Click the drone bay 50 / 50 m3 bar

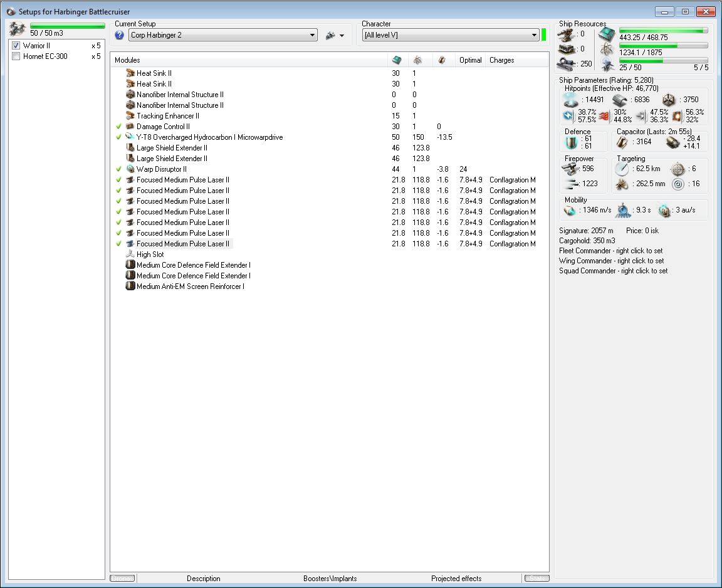[x=67, y=26]
